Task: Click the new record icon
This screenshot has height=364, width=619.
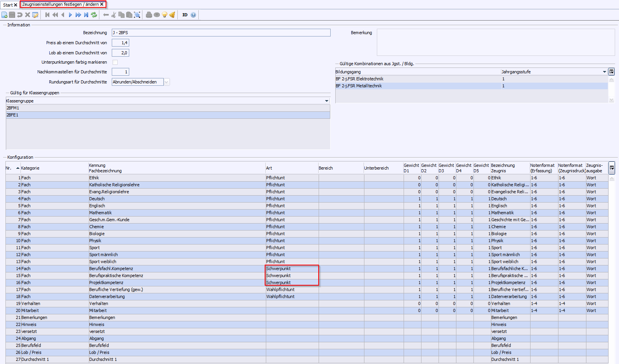Action: 4,15
